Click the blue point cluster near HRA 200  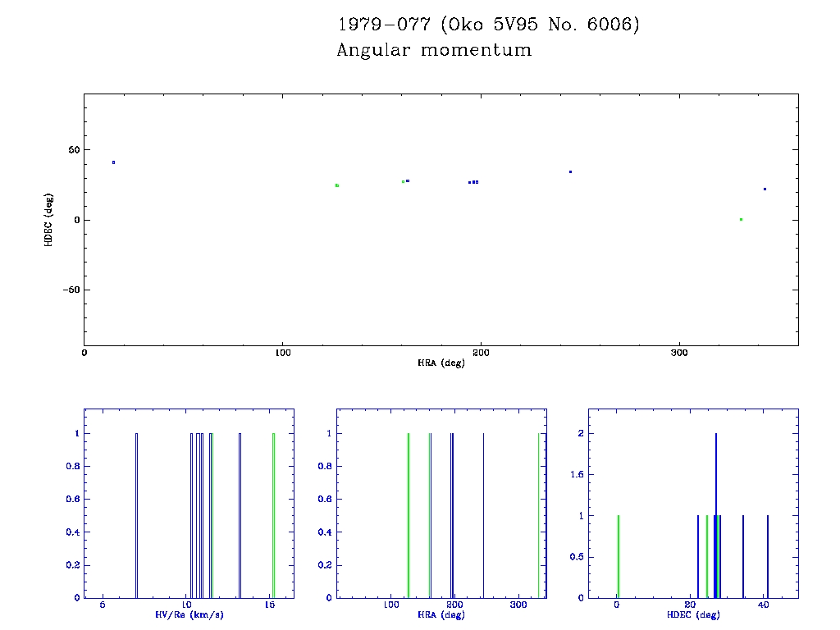click(473, 182)
